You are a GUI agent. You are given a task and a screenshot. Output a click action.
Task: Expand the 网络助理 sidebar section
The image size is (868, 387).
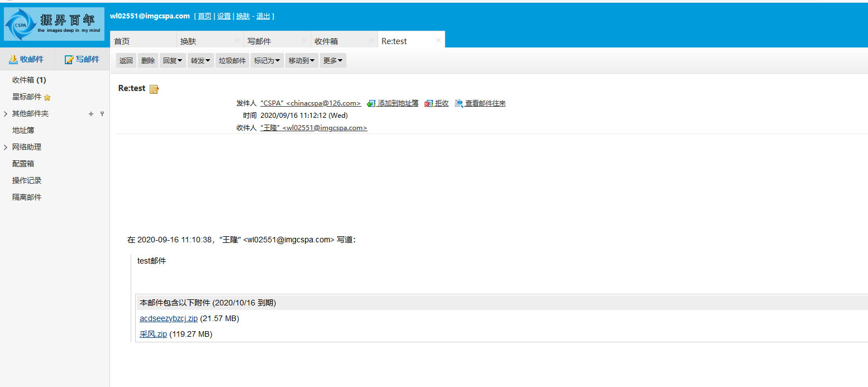coord(6,147)
